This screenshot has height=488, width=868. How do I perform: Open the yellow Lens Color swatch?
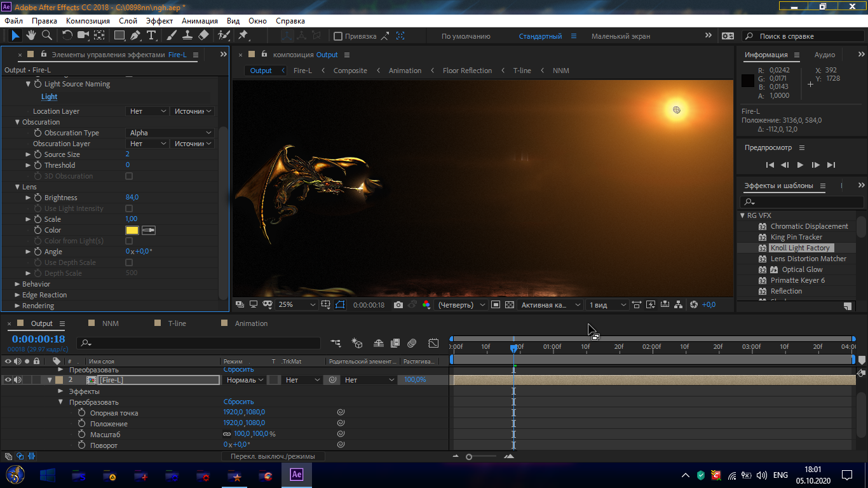(x=132, y=230)
